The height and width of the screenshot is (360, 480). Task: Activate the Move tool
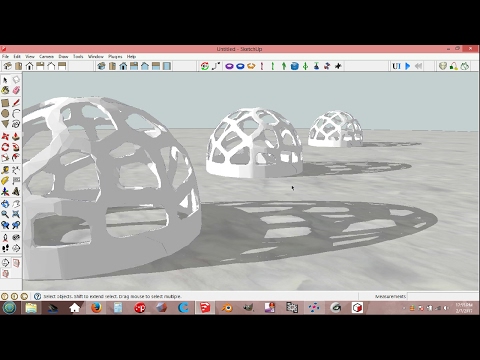pos(5,136)
